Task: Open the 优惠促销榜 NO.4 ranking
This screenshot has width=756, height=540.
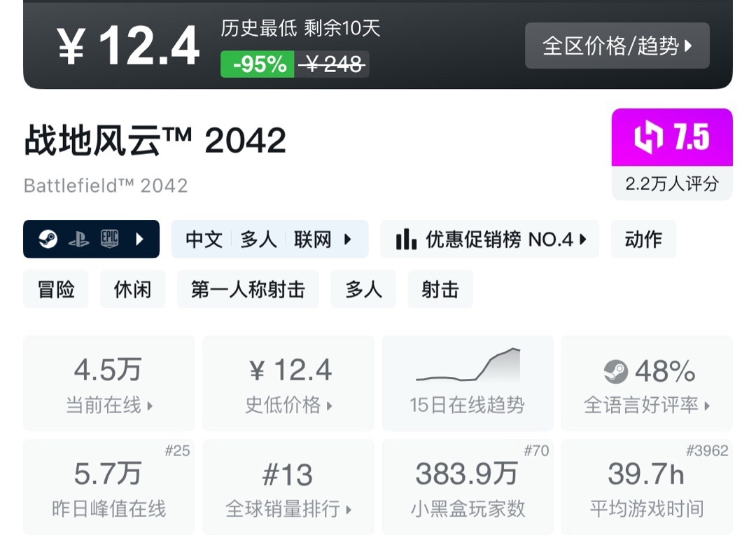Action: (490, 240)
